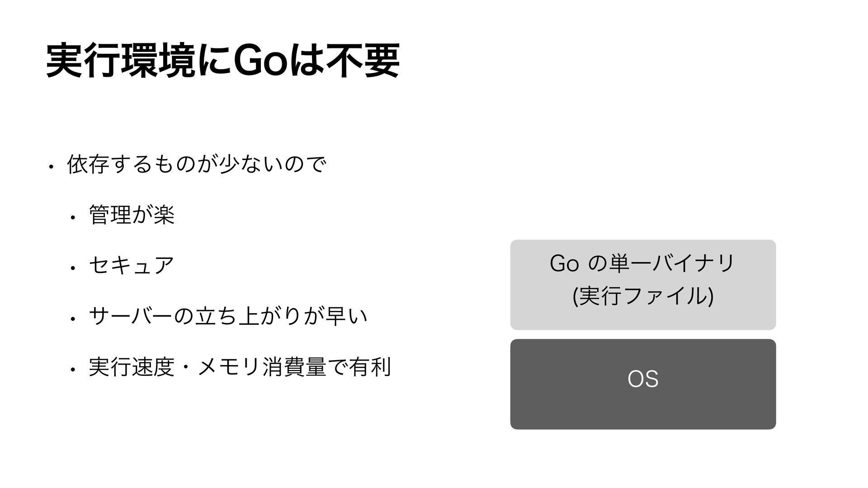This screenshot has height=488, width=868.
Task: Click the OS label text
Action: click(x=643, y=379)
